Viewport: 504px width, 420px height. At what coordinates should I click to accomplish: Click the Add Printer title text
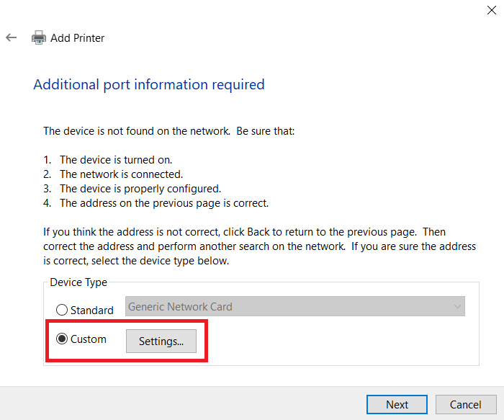(x=77, y=37)
